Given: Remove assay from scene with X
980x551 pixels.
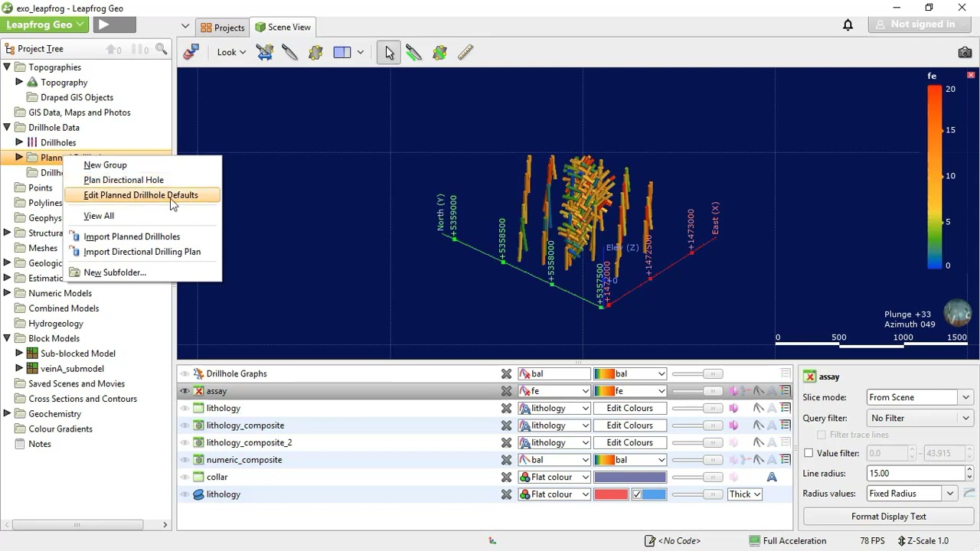Looking at the screenshot, I should pos(506,391).
